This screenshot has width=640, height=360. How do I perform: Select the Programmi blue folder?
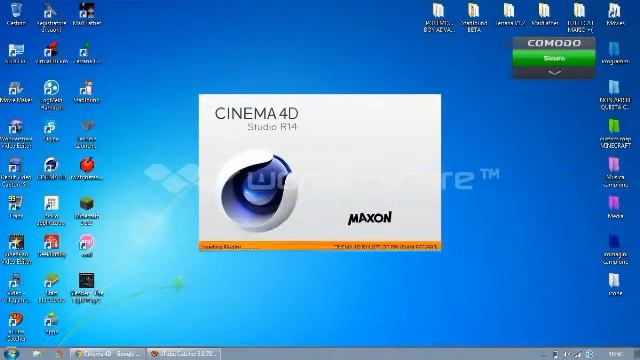[615, 53]
